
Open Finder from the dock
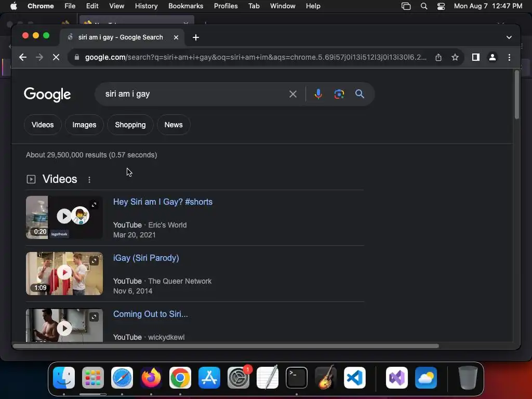pos(64,378)
